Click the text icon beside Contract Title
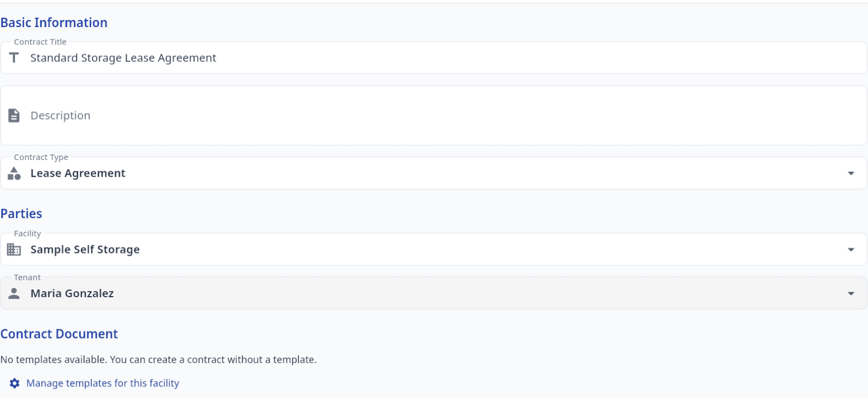Viewport: 868px width, 398px height. (14, 58)
